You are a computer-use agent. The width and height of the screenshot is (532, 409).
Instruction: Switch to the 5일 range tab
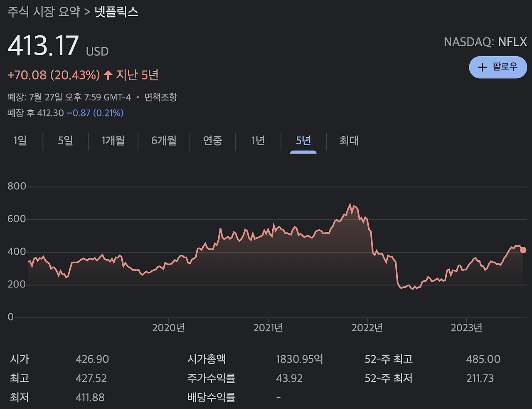pos(65,141)
